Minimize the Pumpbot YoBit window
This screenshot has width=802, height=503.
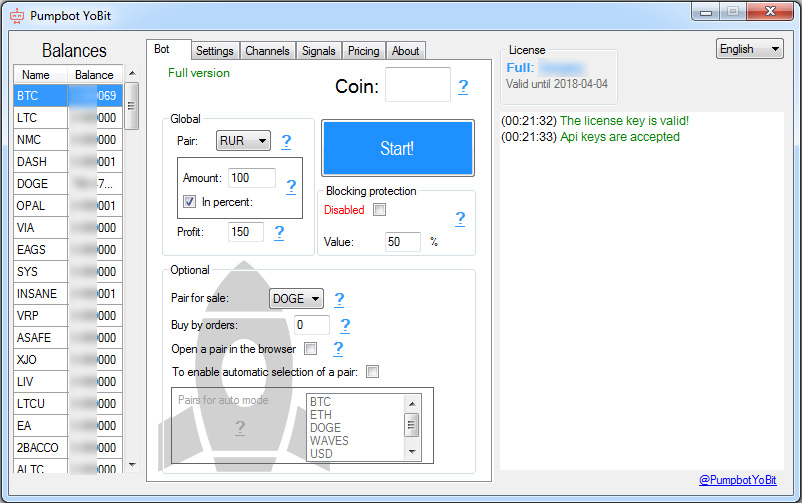706,12
